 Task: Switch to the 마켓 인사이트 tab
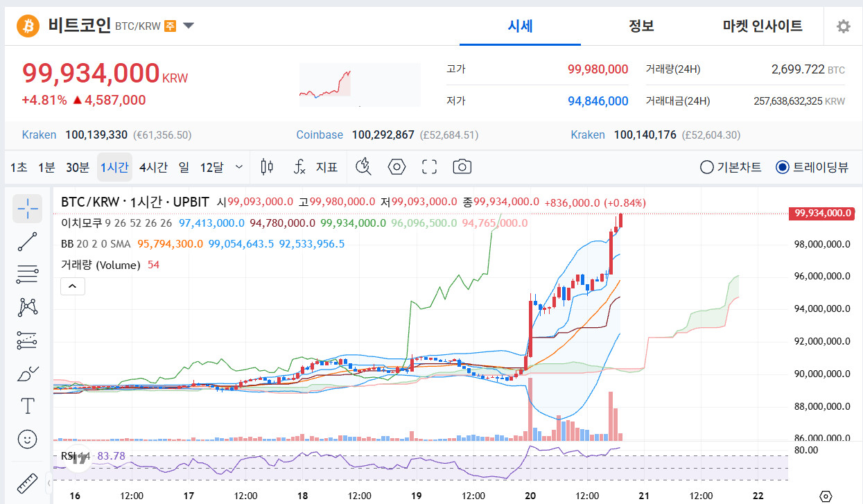[x=762, y=26]
